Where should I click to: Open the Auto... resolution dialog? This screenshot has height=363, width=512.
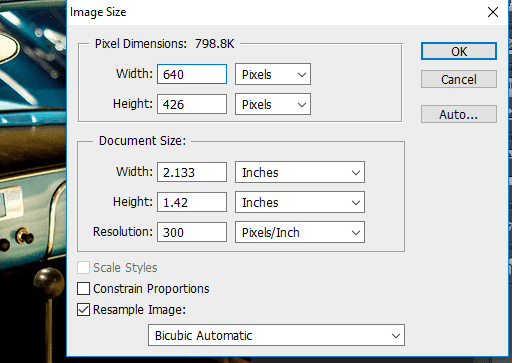[459, 114]
